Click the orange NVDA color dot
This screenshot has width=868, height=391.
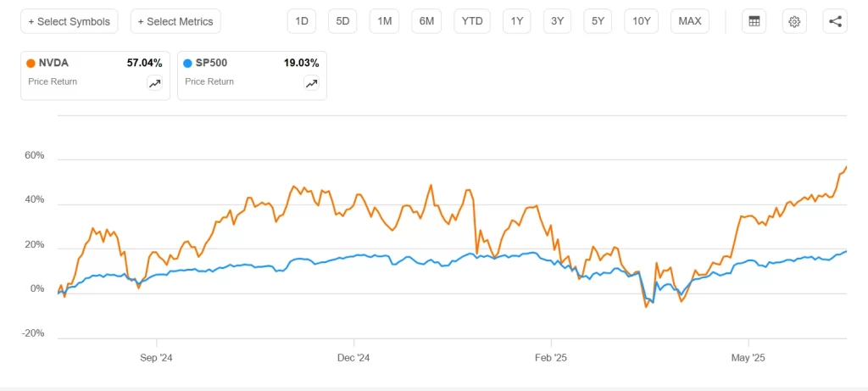coord(31,63)
